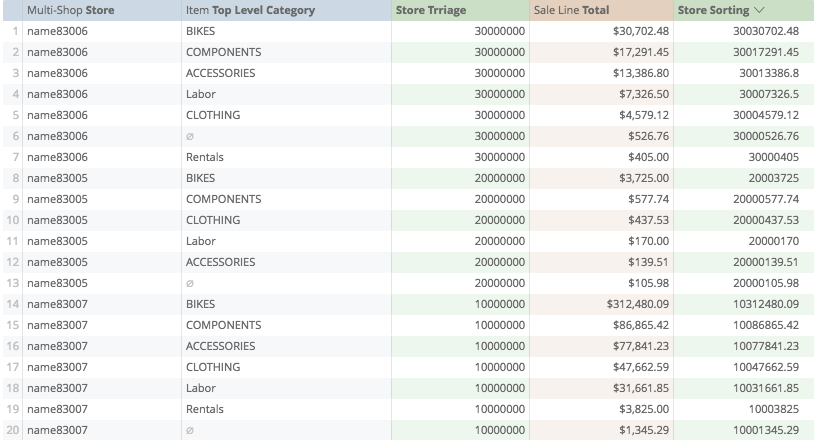Image resolution: width=815 pixels, height=440 pixels.
Task: Select ACCESSORIES category in row 16
Action: (220, 346)
